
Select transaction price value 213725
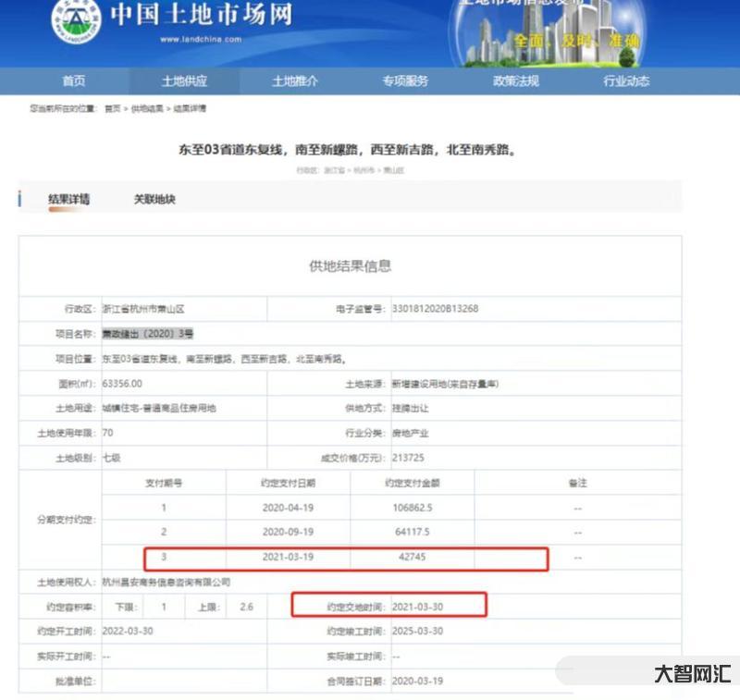coord(408,458)
